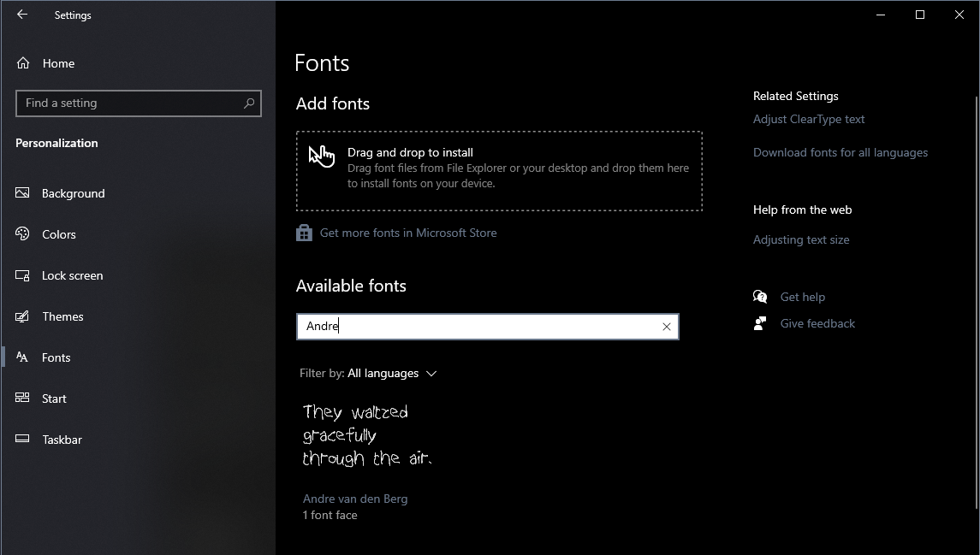The height and width of the screenshot is (555, 980).
Task: Click Get more fonts in Microsoft Store
Action: tap(407, 233)
